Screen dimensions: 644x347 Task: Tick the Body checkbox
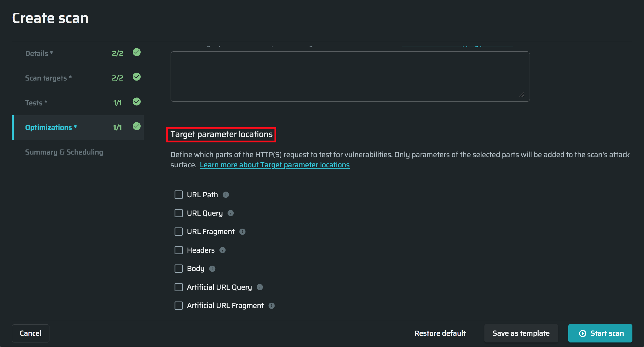point(179,269)
